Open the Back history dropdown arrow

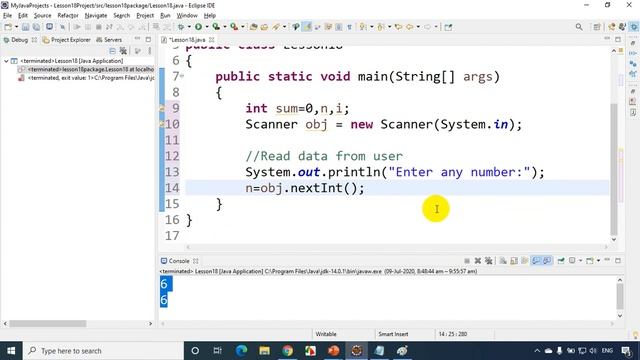click(x=418, y=27)
